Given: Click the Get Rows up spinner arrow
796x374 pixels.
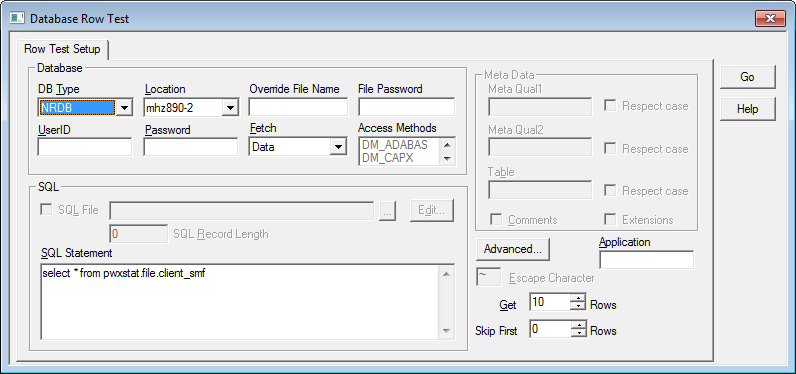Looking at the screenshot, I should pos(578,298).
